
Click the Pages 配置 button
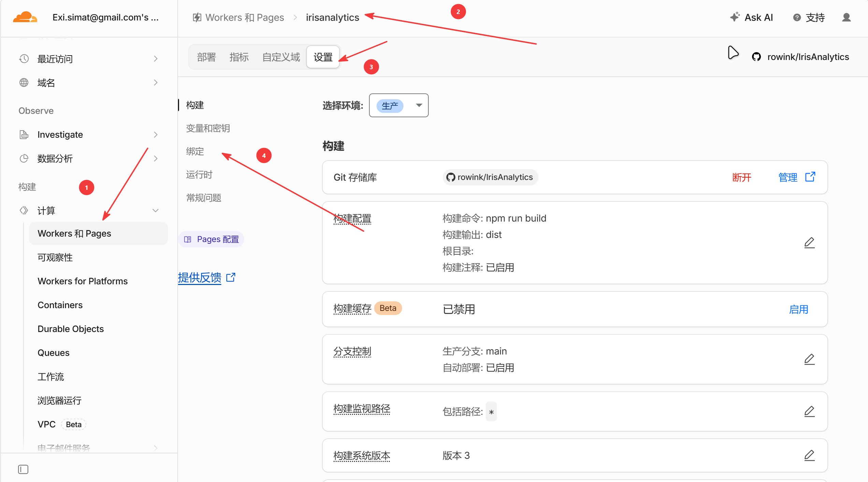pos(211,239)
